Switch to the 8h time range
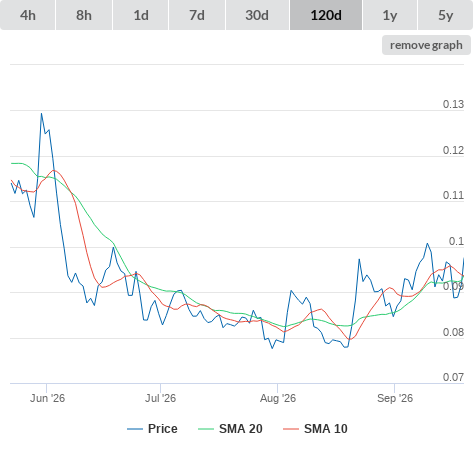 coord(84,15)
